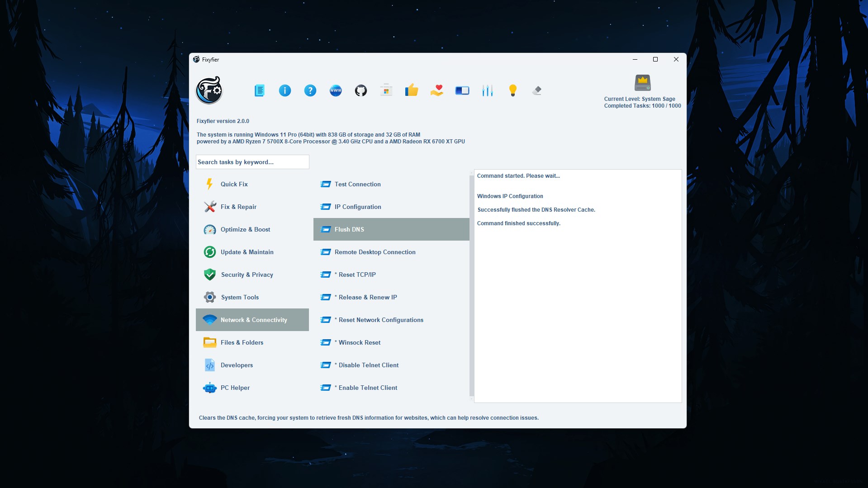868x488 pixels.
Task: Run the Release & Renew IP task
Action: pyautogui.click(x=391, y=297)
